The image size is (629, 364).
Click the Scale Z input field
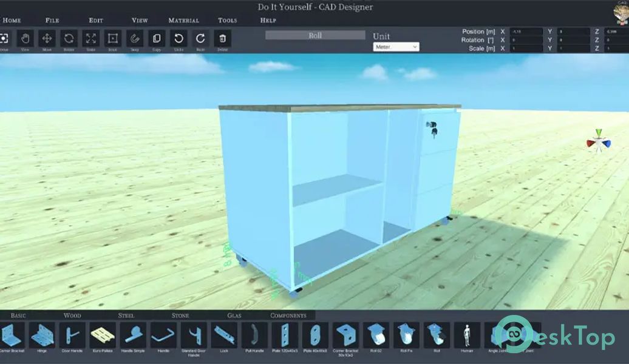617,49
